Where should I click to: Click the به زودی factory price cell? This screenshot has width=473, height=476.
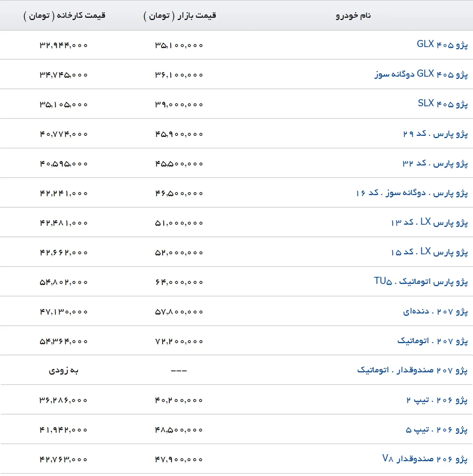click(x=64, y=370)
